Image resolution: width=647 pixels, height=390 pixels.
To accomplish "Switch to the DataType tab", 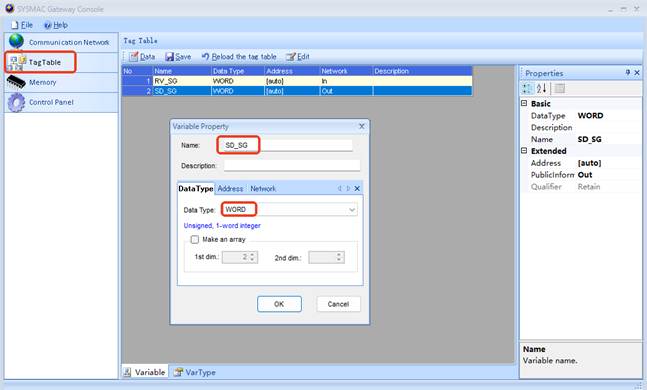I will point(196,189).
